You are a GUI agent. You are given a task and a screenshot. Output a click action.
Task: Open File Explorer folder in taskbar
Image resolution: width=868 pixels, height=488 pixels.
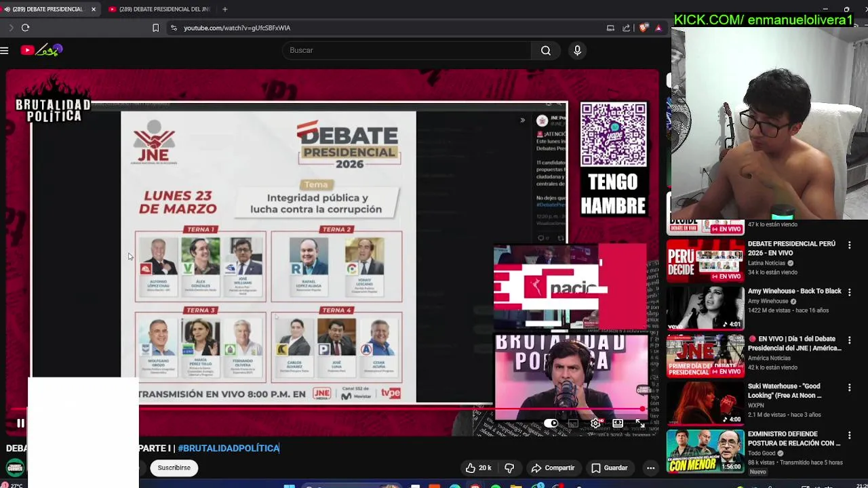(x=516, y=485)
